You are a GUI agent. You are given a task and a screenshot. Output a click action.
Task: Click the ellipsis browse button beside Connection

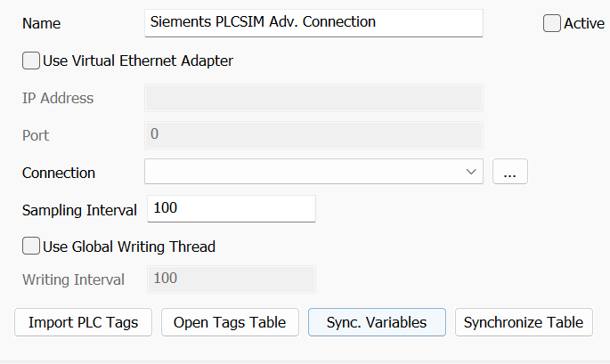(509, 172)
